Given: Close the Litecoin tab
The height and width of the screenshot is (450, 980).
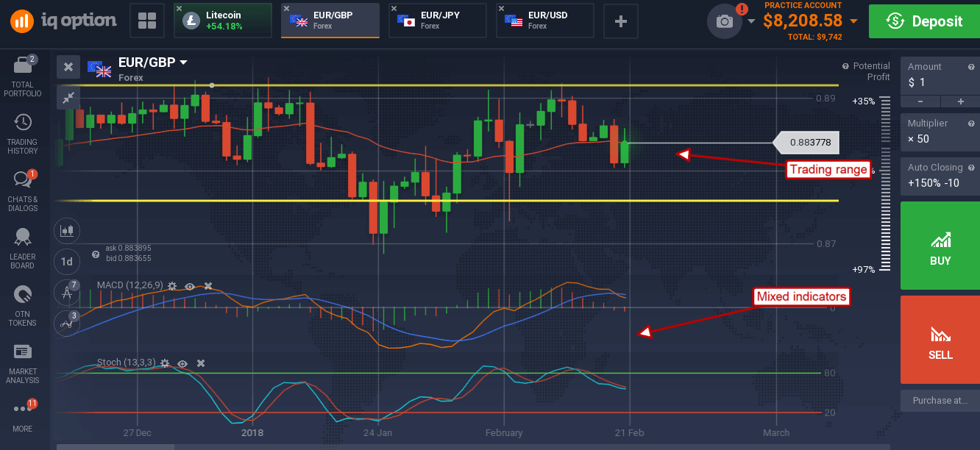Looking at the screenshot, I should coord(179,9).
